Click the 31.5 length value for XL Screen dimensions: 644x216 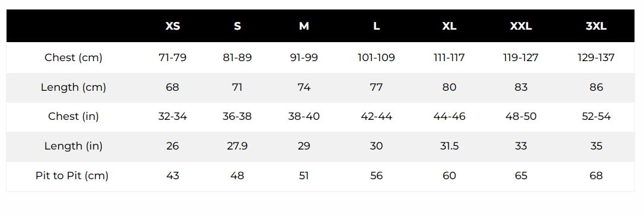(449, 146)
